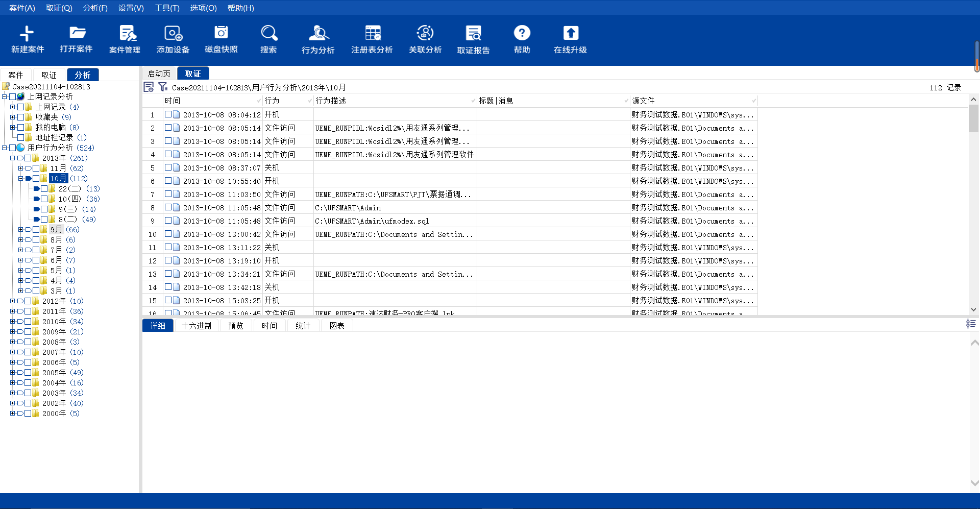Click the Case20211104-102813 root icon
Screen dimensions: 980x509
tap(6, 86)
